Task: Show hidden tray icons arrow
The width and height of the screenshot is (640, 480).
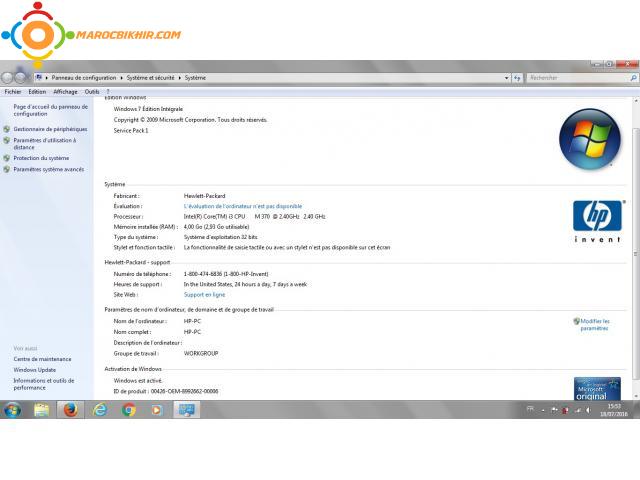Action: pyautogui.click(x=543, y=410)
